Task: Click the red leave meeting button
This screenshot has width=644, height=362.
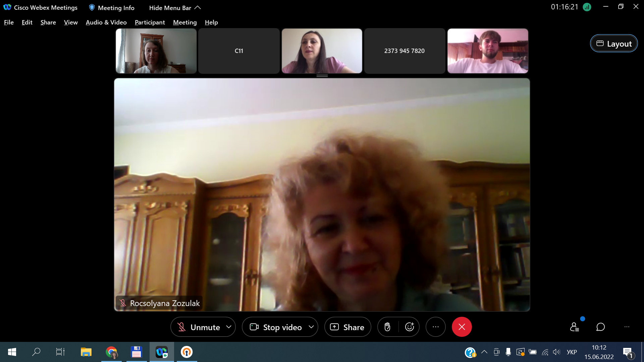Action: (462, 327)
